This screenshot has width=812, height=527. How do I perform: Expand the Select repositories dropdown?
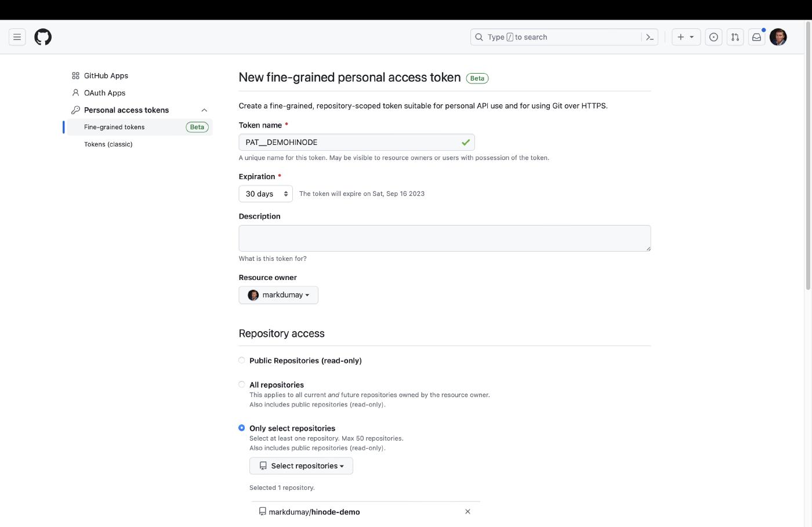tap(301, 466)
